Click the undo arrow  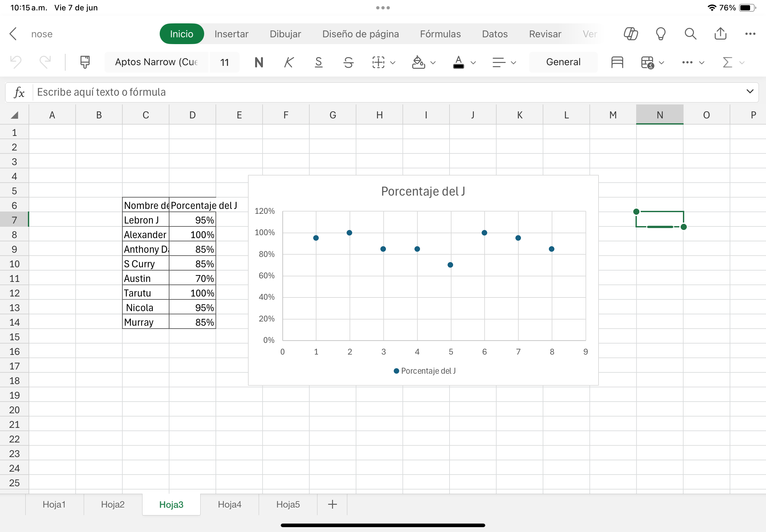pos(16,62)
